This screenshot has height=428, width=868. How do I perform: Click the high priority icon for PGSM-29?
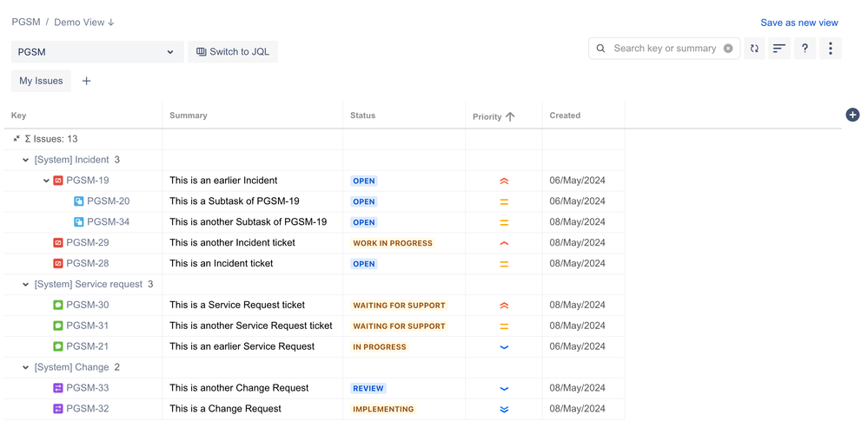[x=504, y=243]
